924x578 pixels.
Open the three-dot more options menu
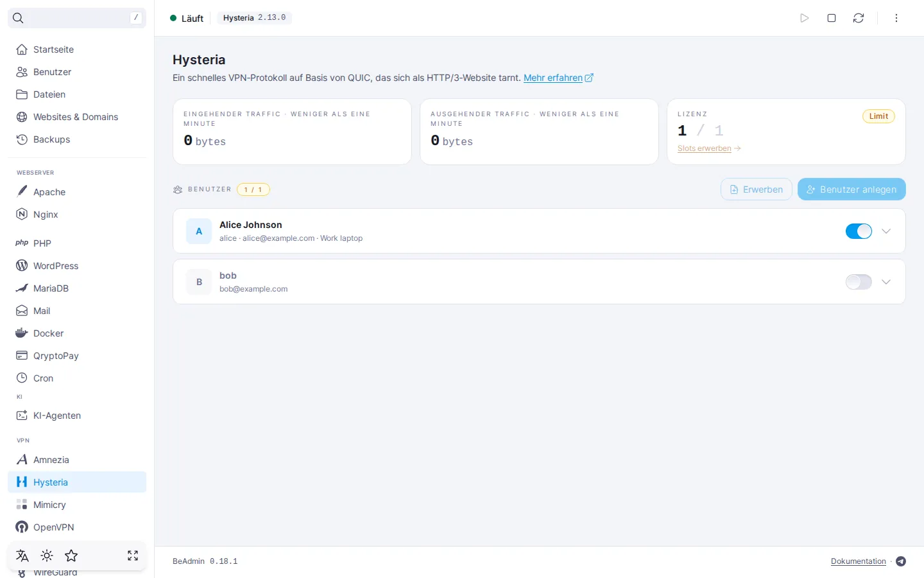(x=896, y=18)
